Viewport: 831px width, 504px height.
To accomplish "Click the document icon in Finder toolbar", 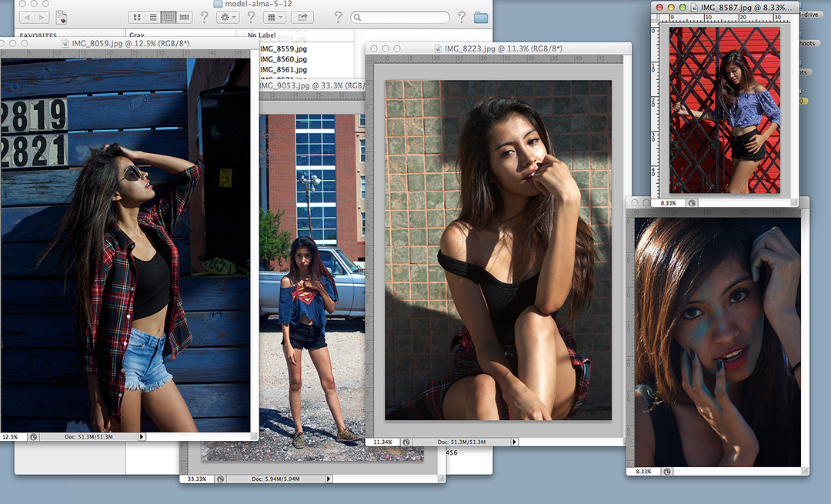I will [x=62, y=18].
